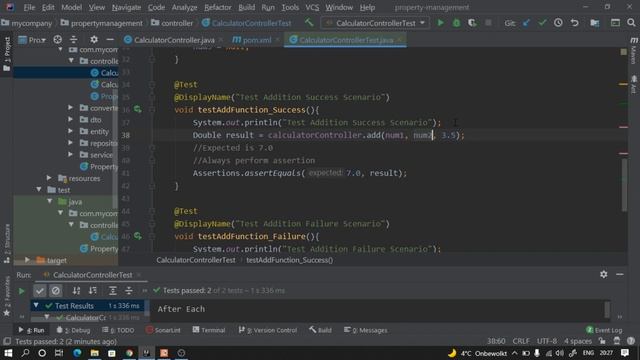Image resolution: width=640 pixels, height=360 pixels.
Task: Click run gutter icon for testAddFunction_Failure
Action: click(138, 236)
